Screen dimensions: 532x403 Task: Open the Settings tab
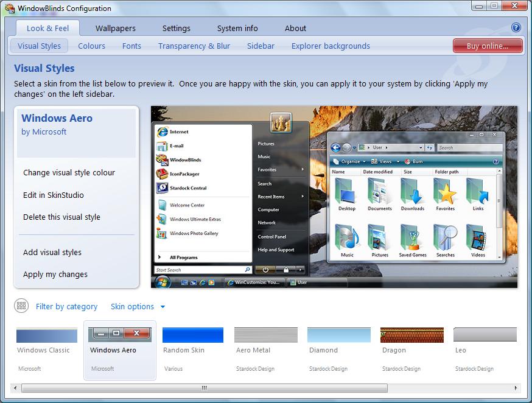pos(176,28)
